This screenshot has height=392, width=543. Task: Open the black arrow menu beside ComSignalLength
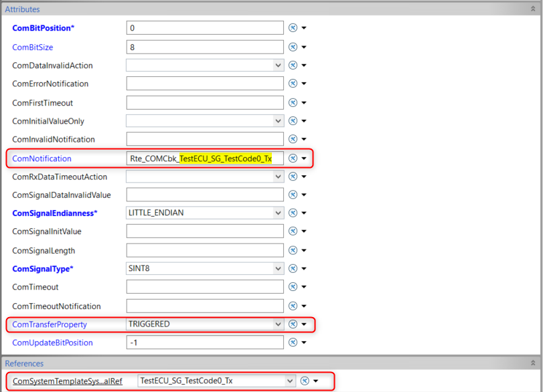click(x=304, y=250)
